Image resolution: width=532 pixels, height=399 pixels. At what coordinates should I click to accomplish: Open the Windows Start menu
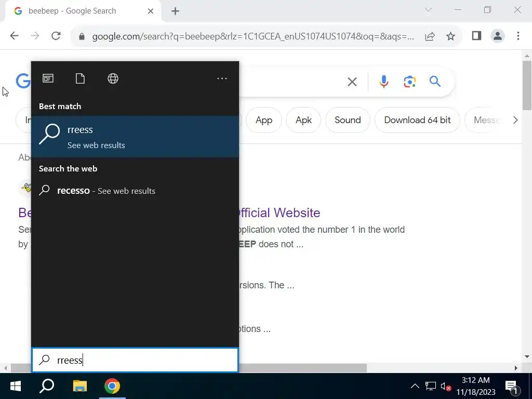pyautogui.click(x=16, y=386)
